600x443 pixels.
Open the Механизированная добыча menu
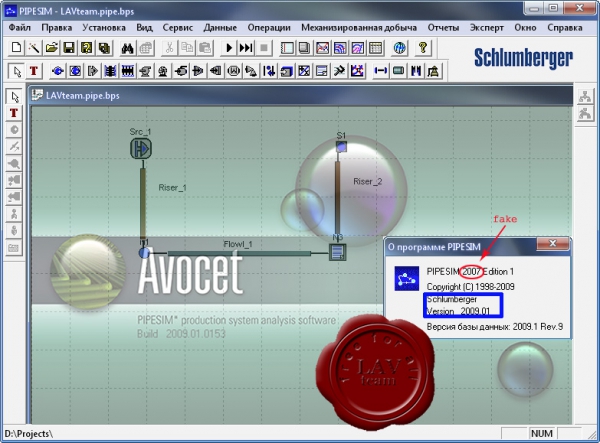(x=359, y=28)
